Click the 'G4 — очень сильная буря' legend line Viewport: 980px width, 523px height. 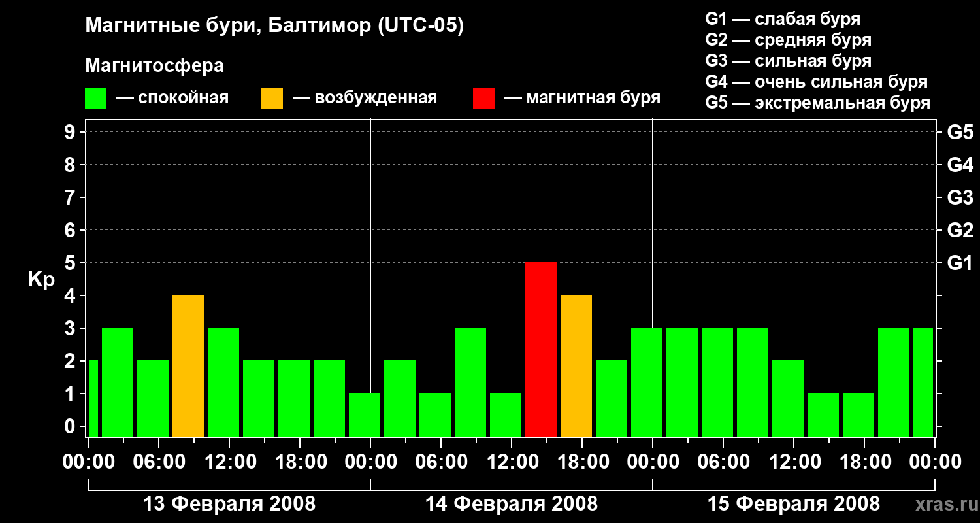(816, 82)
